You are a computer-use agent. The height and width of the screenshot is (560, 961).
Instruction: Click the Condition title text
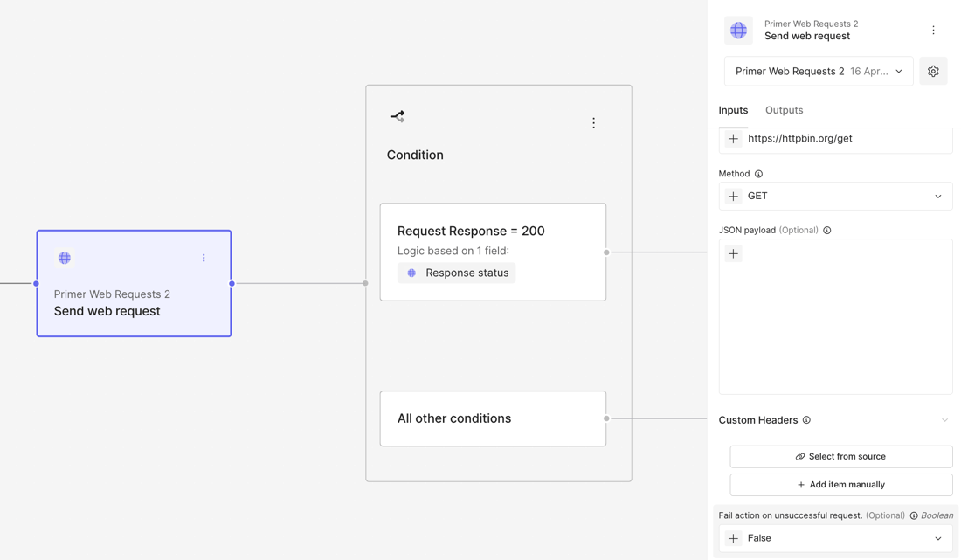tap(415, 155)
